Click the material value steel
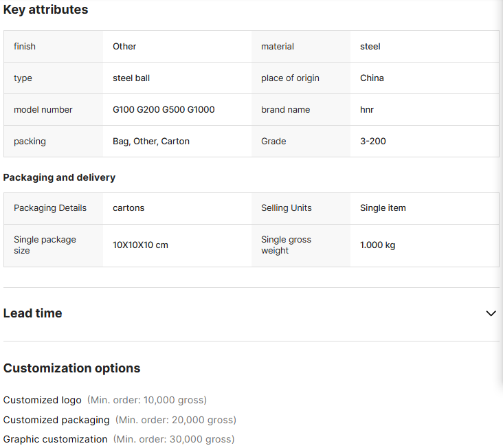Image resolution: width=503 pixels, height=448 pixels. click(370, 47)
